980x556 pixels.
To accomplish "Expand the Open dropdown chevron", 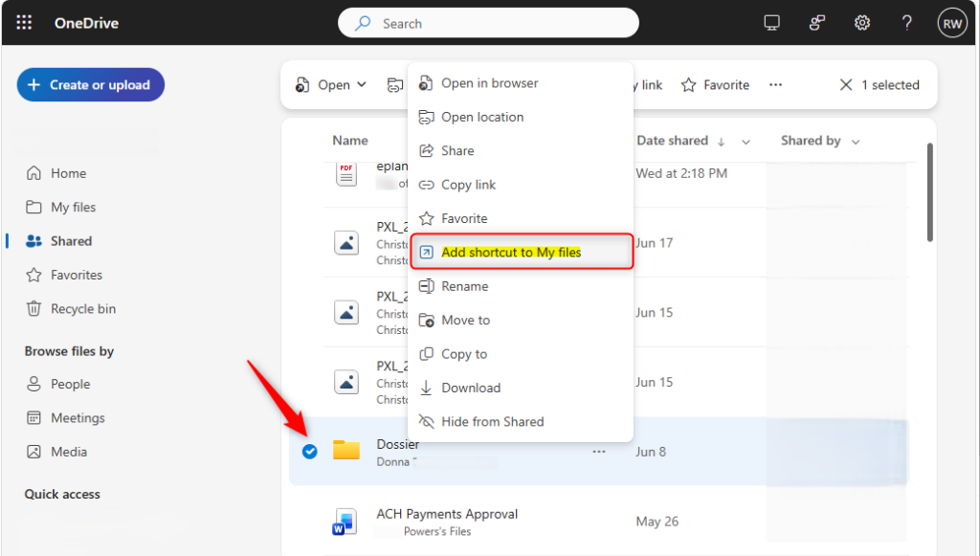I will point(361,85).
